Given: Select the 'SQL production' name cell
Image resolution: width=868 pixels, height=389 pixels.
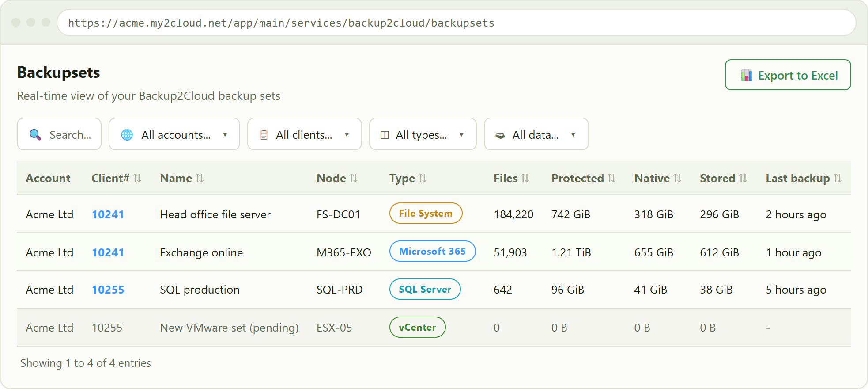Looking at the screenshot, I should 200,290.
